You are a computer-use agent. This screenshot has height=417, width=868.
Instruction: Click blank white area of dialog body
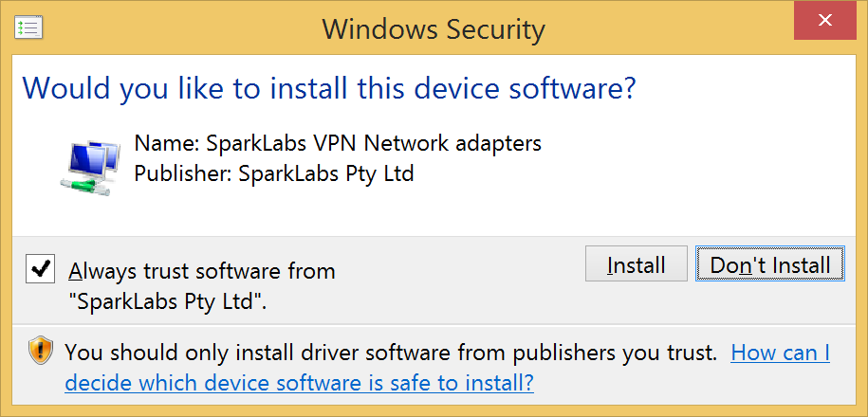(x=664, y=166)
